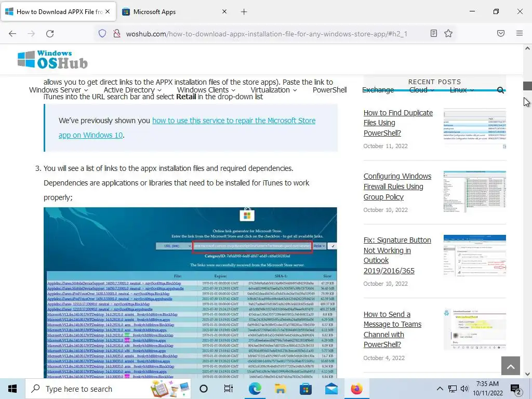Open the Save to Pocket icon
The image size is (532, 399).
tap(501, 33)
